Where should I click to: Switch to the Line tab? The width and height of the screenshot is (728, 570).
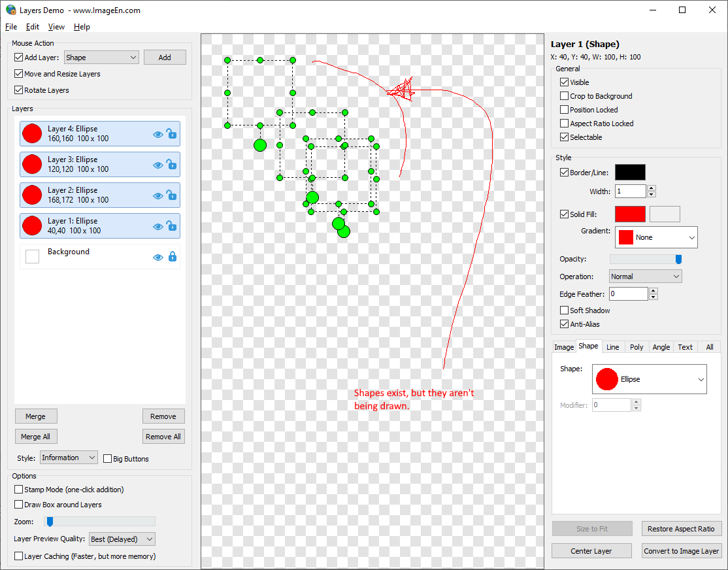612,347
